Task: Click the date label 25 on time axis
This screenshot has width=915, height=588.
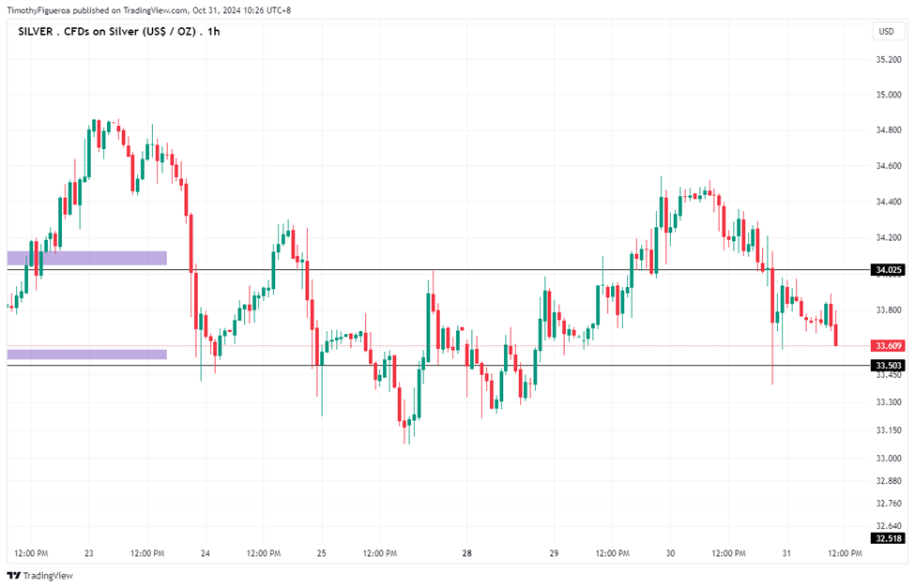Action: coord(322,553)
